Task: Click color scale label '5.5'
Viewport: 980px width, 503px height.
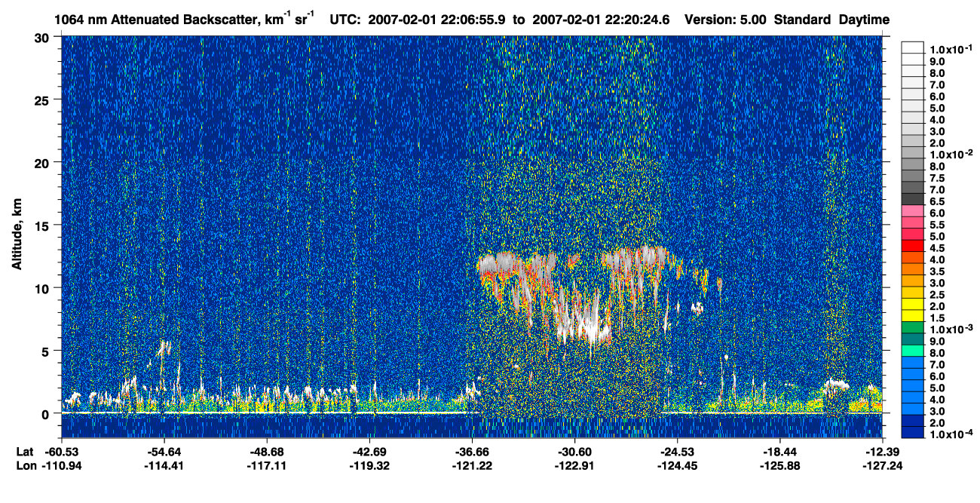Action: click(x=937, y=225)
